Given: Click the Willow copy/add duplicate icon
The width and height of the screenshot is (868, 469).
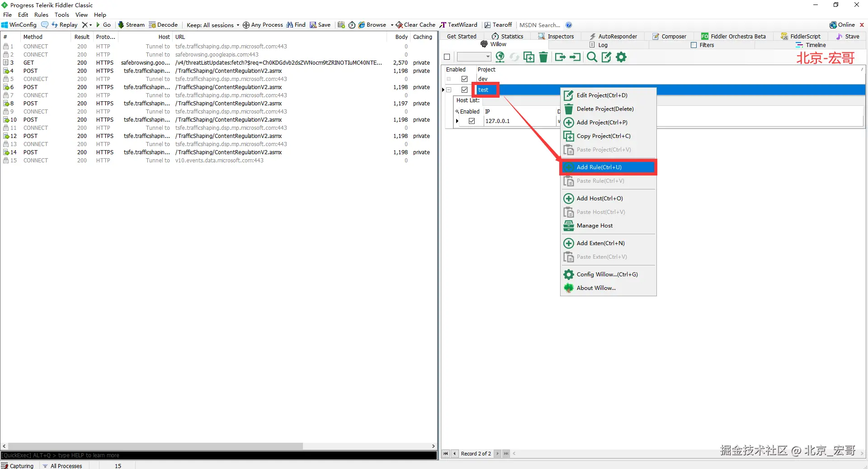Looking at the screenshot, I should click(529, 57).
